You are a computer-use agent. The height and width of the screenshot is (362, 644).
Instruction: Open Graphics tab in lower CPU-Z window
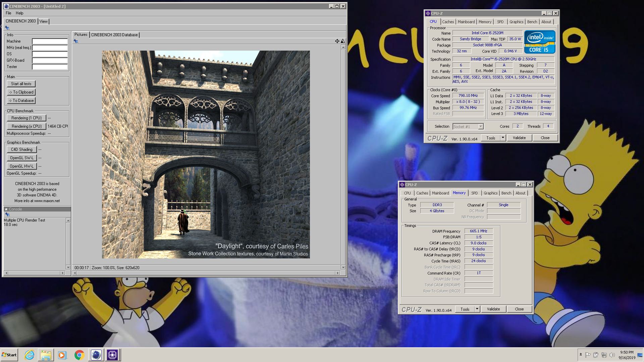[490, 193]
